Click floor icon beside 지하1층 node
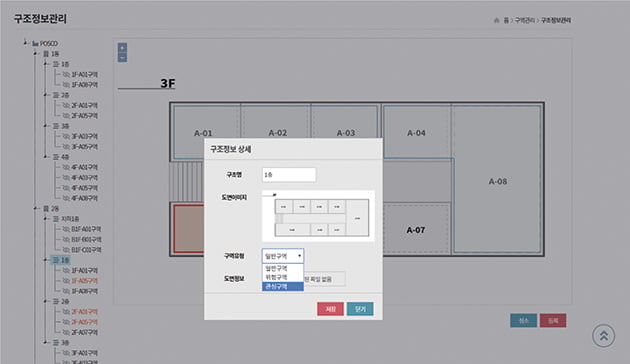630x364 pixels. tap(56, 219)
